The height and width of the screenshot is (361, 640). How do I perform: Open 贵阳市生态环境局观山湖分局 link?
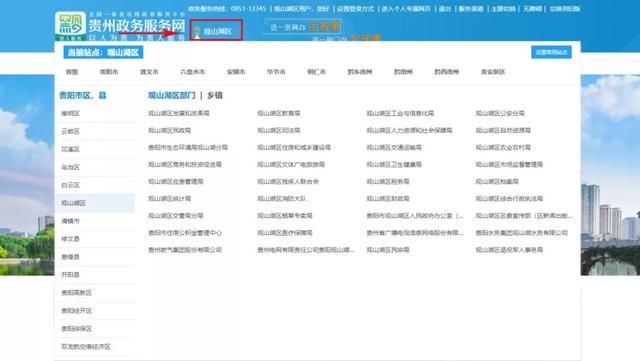pos(188,147)
